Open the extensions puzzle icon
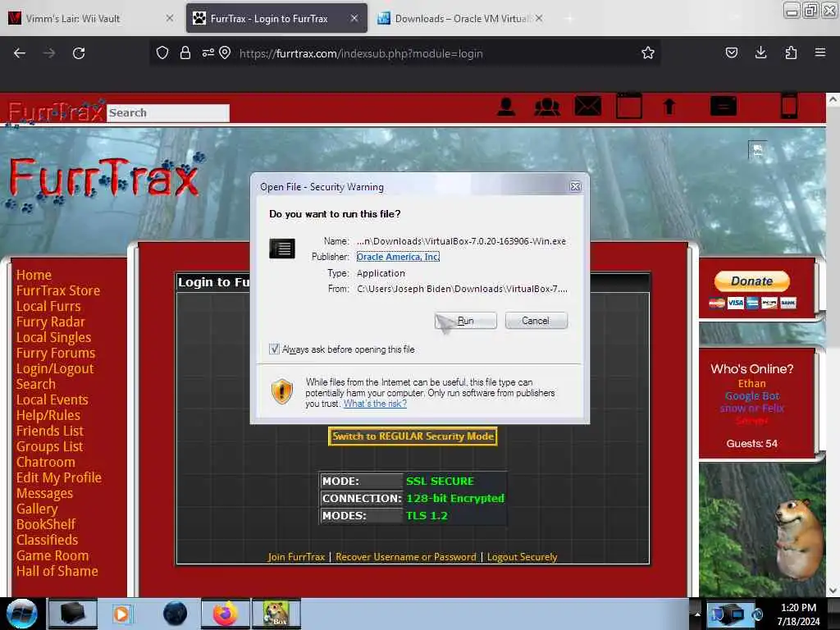The height and width of the screenshot is (630, 840). (x=791, y=52)
